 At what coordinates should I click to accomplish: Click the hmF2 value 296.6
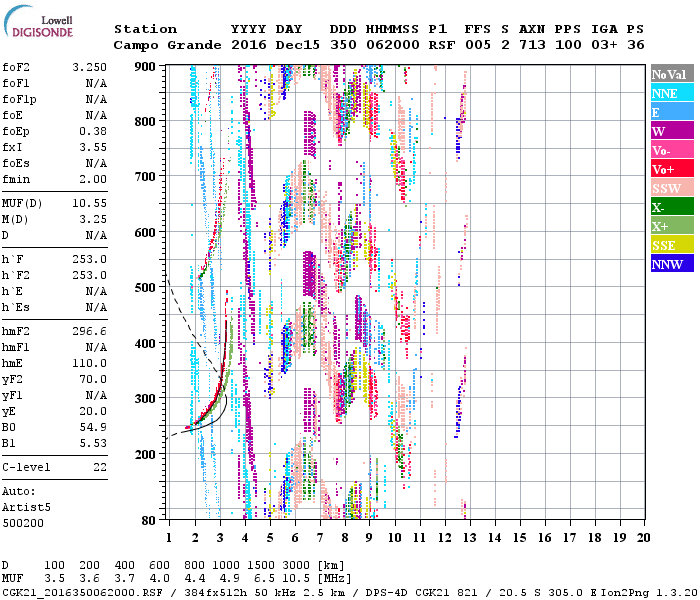(x=89, y=332)
